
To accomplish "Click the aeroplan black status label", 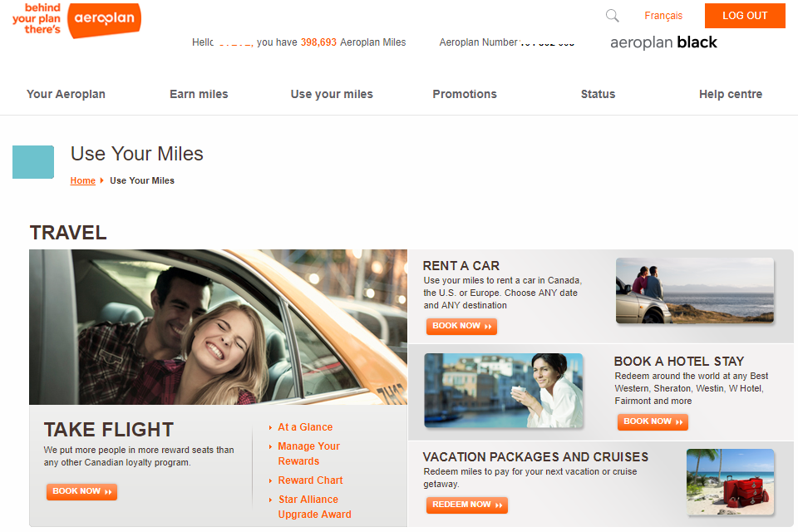I will click(x=663, y=42).
